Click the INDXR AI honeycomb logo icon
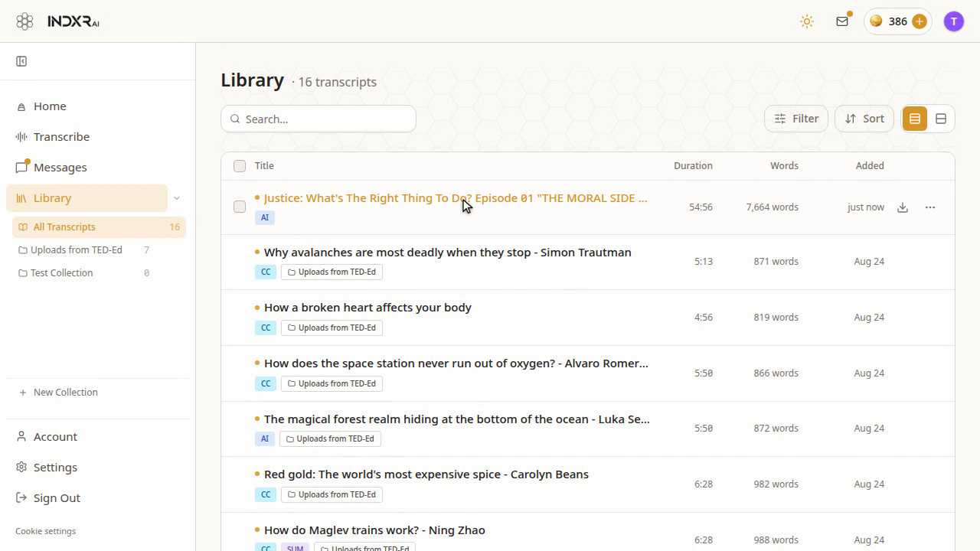The image size is (980, 551). coord(24,21)
